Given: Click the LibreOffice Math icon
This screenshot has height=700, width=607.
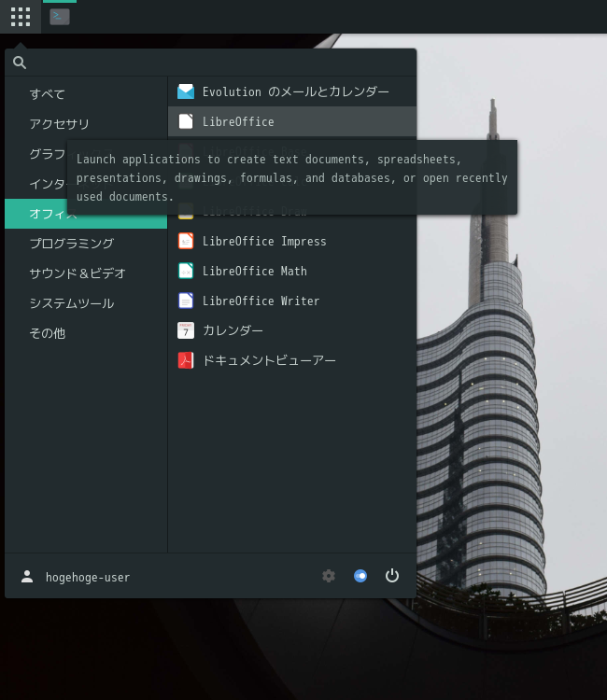Looking at the screenshot, I should pyautogui.click(x=186, y=271).
